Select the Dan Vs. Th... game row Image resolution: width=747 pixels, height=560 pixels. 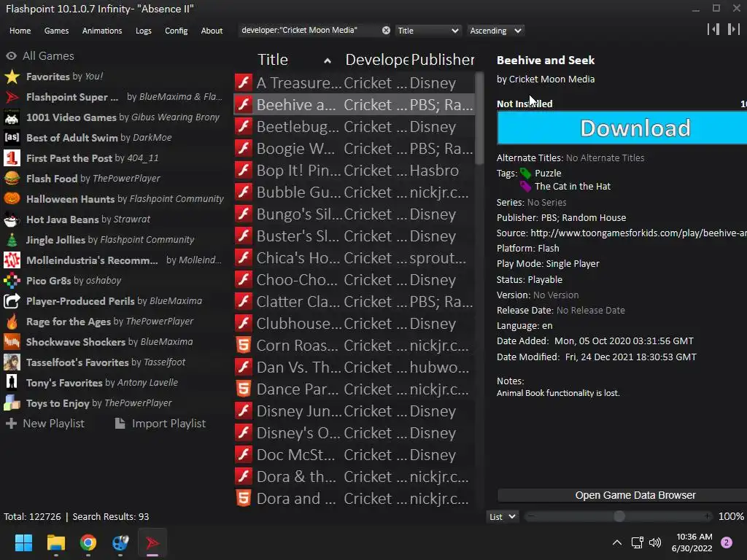[x=355, y=367]
